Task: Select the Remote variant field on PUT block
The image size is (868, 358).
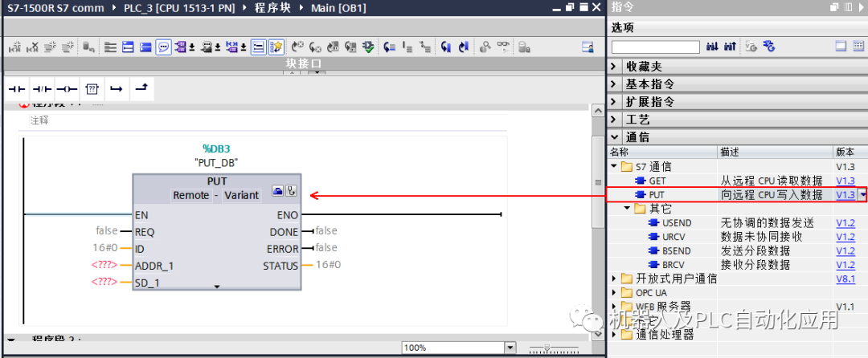Action: [x=191, y=195]
